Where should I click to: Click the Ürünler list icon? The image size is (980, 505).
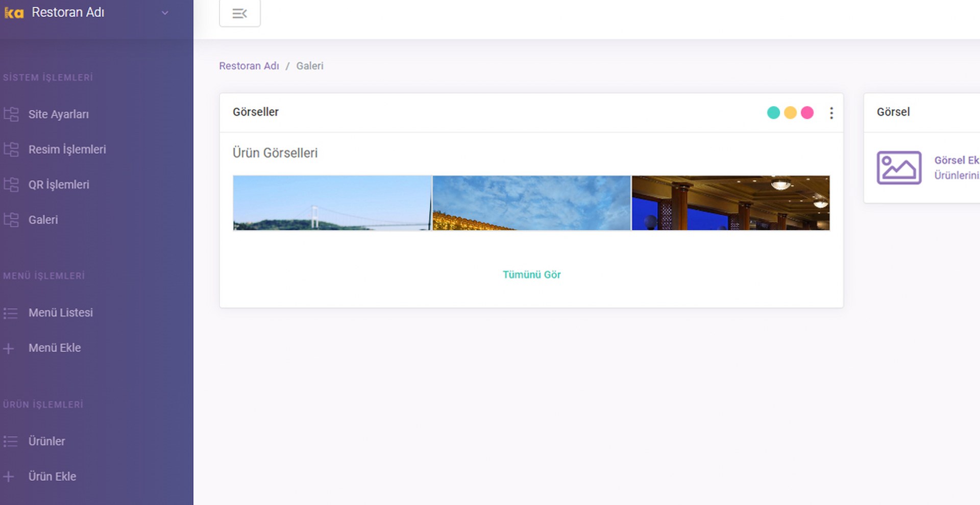coord(10,442)
